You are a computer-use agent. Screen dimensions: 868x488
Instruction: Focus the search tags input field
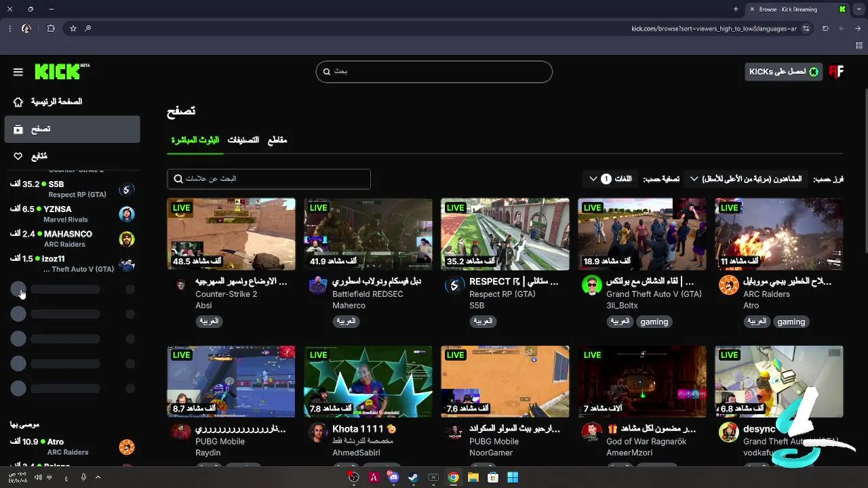[x=269, y=179]
